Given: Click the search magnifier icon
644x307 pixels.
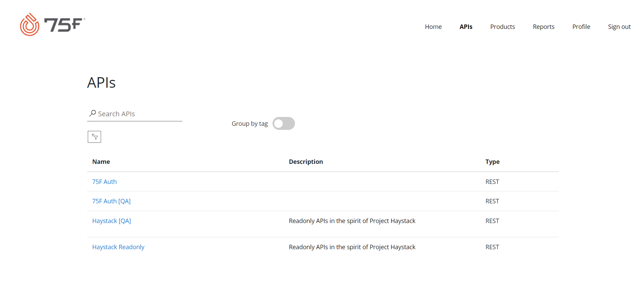Looking at the screenshot, I should [x=93, y=113].
